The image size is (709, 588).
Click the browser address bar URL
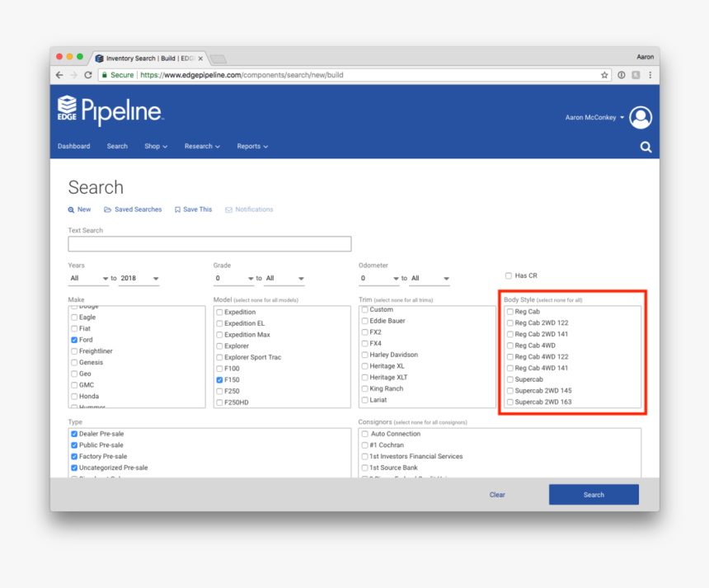click(242, 75)
